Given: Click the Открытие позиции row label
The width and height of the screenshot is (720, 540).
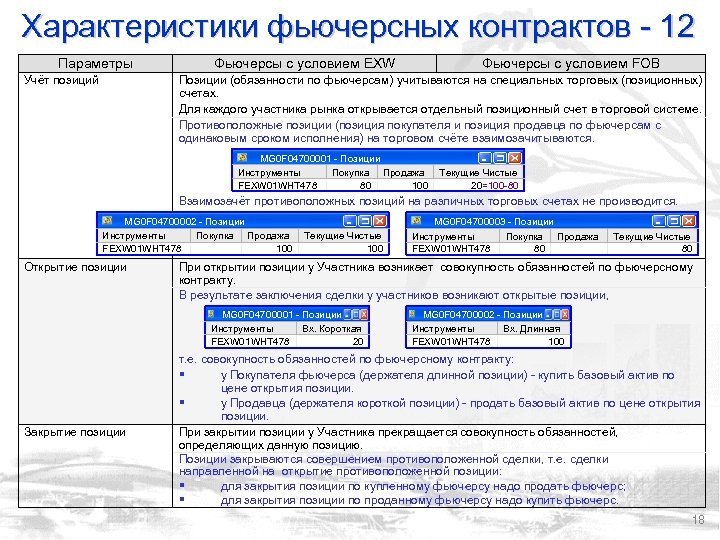Looking at the screenshot, I should [75, 267].
